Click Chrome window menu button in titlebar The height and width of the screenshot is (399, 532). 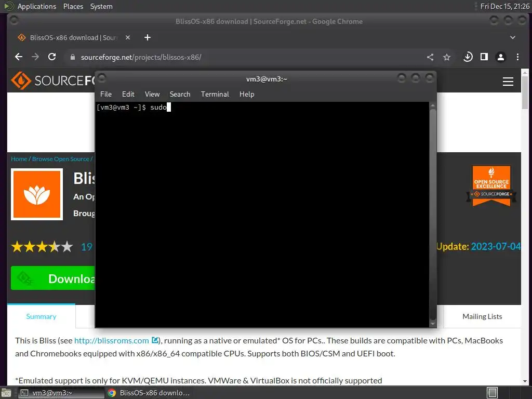[x=14, y=20]
